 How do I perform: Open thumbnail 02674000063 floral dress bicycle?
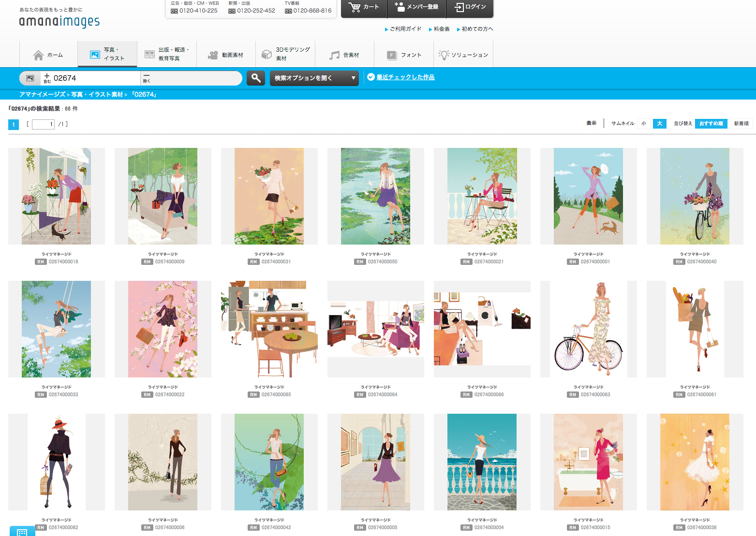(x=589, y=329)
